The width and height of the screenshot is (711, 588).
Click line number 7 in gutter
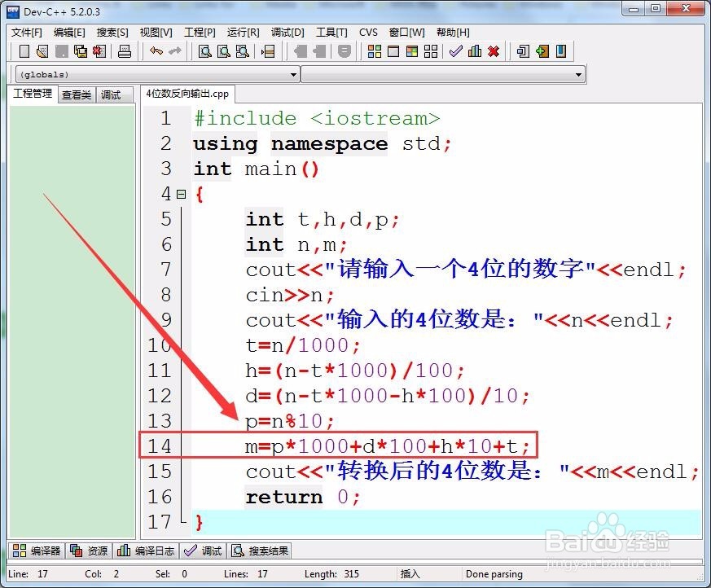(x=166, y=270)
